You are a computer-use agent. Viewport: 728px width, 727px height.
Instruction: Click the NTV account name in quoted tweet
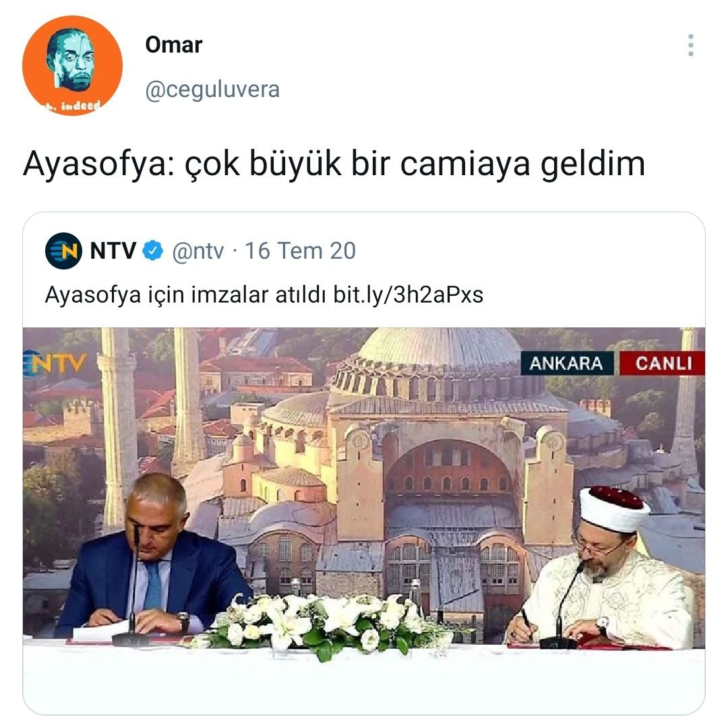pyautogui.click(x=113, y=251)
